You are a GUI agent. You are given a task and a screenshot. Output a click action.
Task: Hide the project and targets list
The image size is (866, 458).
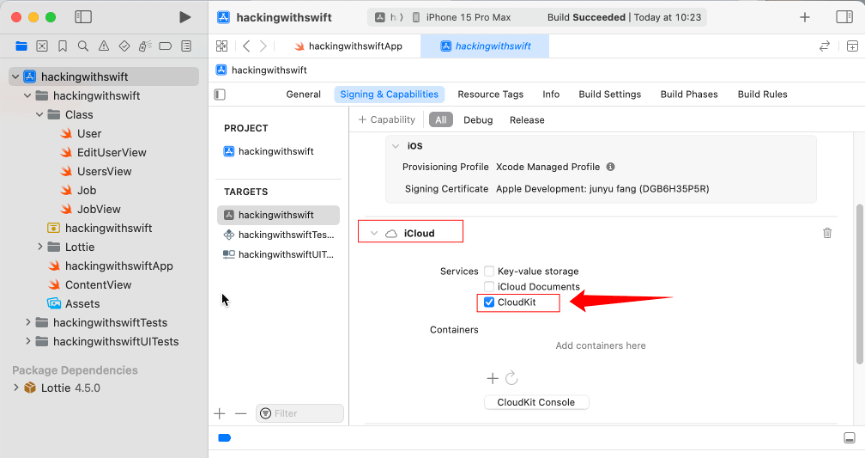[x=220, y=94]
